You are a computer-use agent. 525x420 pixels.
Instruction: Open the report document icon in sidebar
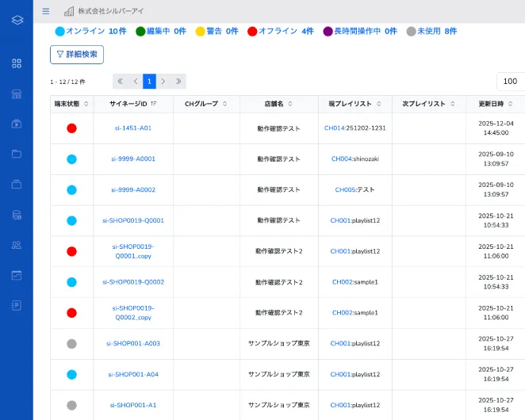(17, 305)
